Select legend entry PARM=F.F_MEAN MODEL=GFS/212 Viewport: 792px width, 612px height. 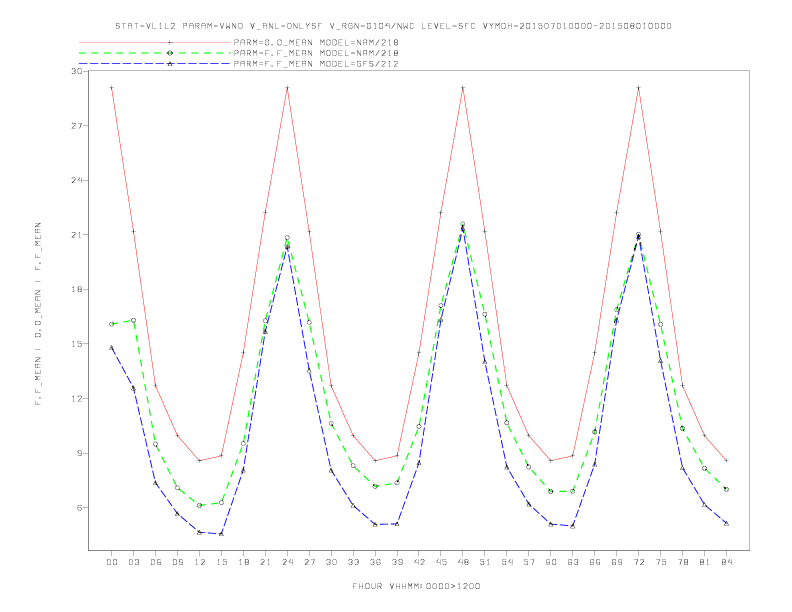(x=316, y=64)
